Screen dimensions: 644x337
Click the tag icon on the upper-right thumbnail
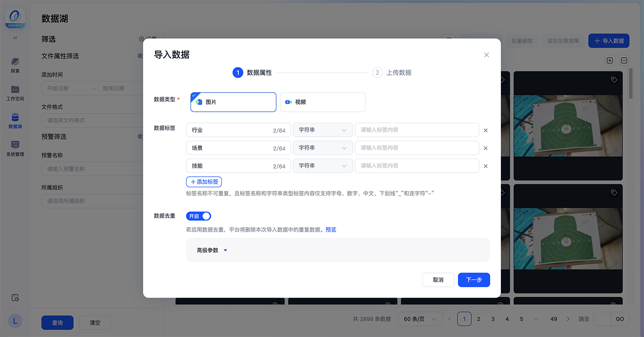[614, 80]
